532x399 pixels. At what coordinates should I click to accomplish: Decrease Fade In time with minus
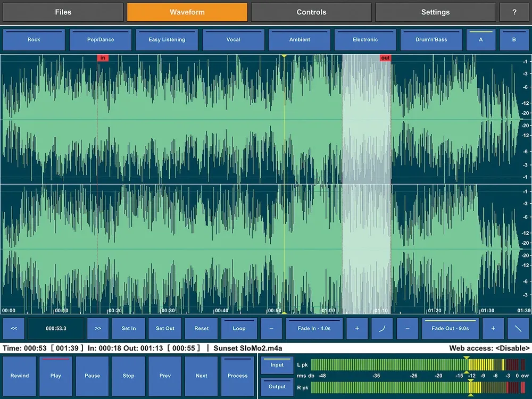272,329
